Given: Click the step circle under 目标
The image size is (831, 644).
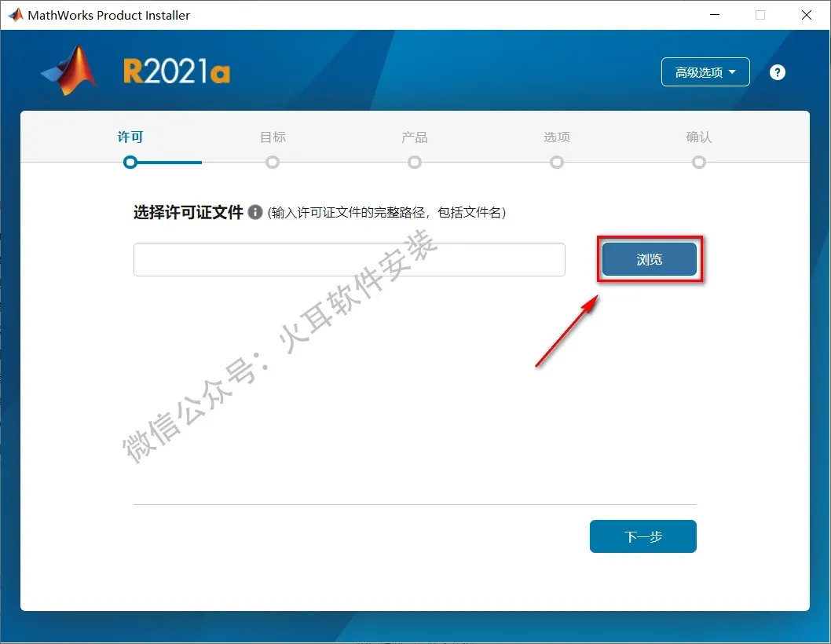Looking at the screenshot, I should click(x=273, y=163).
